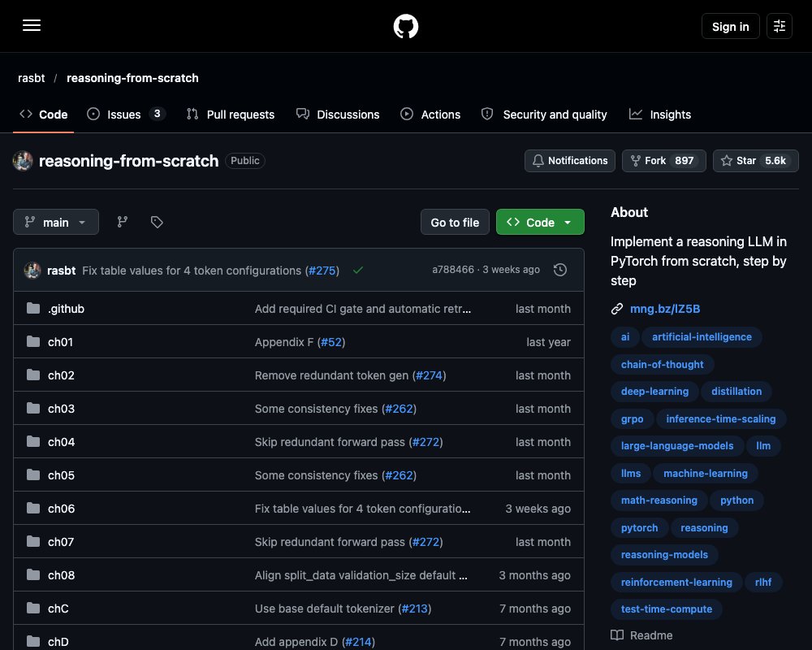
Task: Click the repository owner avatar beside title
Action: pos(23,161)
